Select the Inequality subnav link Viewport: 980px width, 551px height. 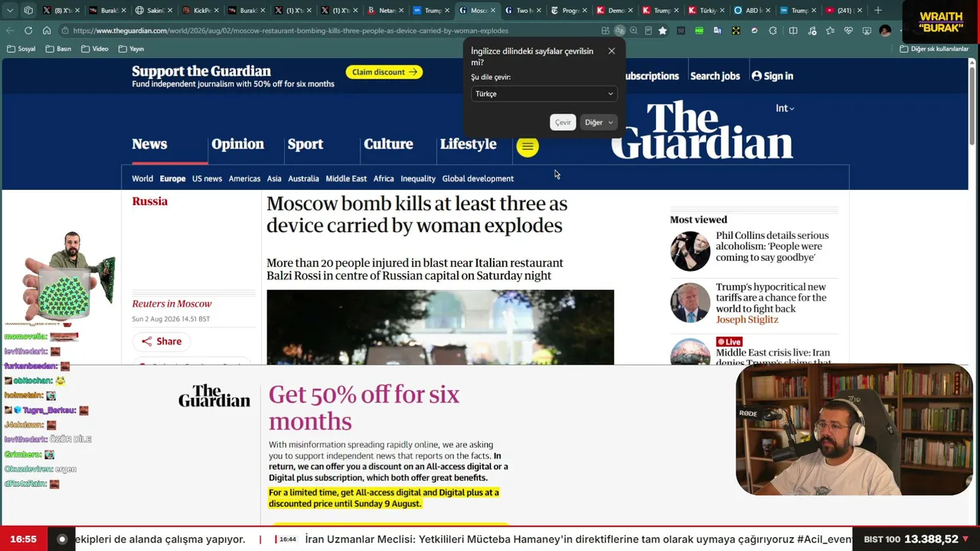click(418, 178)
